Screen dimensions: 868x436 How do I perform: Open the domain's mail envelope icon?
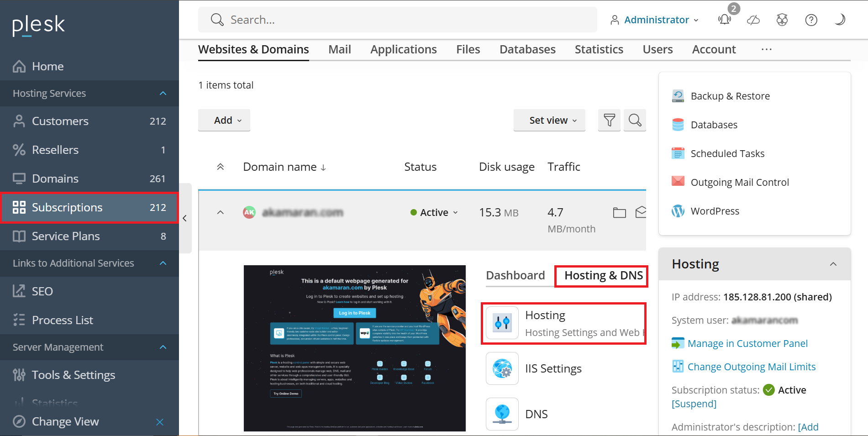641,212
